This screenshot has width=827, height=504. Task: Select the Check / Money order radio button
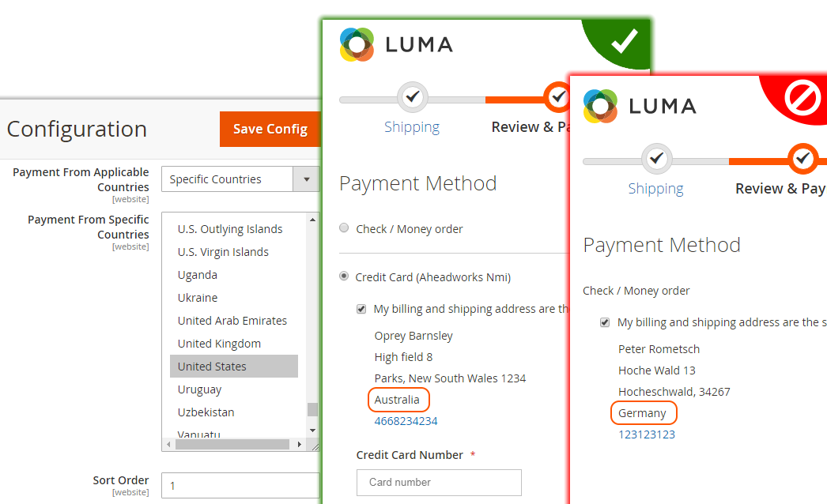(x=344, y=228)
